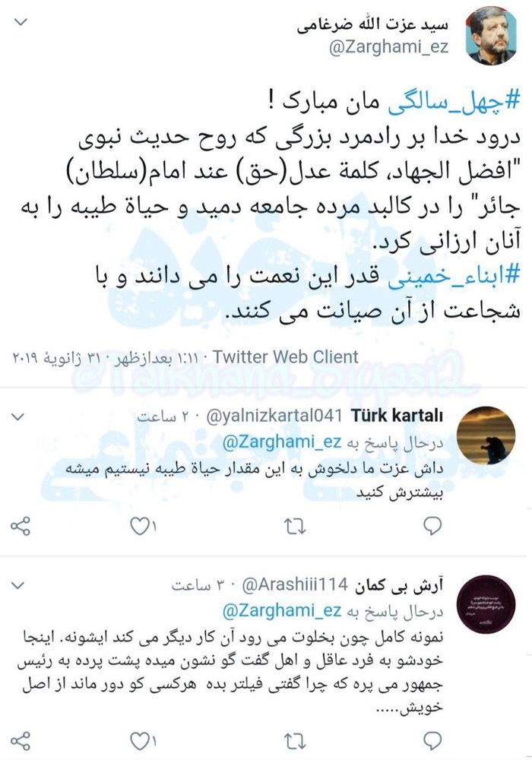Image resolution: width=532 pixels, height=760 pixels.
Task: Open Arashiii114's dark avatar
Action: tap(486, 604)
